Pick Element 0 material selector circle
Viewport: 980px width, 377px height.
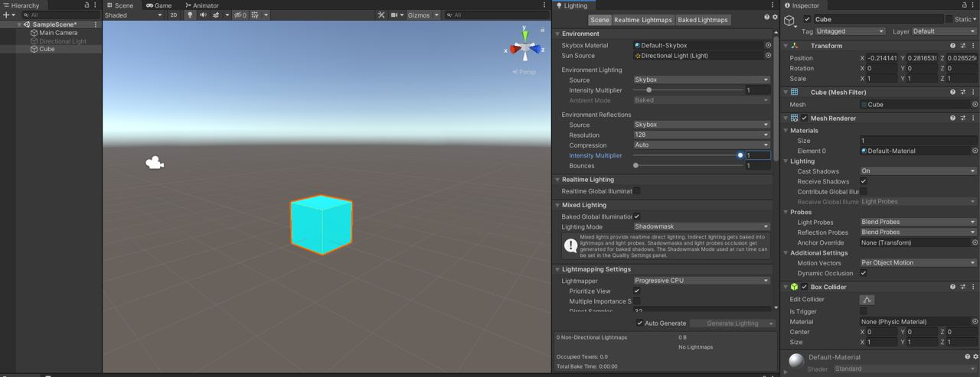(975, 151)
